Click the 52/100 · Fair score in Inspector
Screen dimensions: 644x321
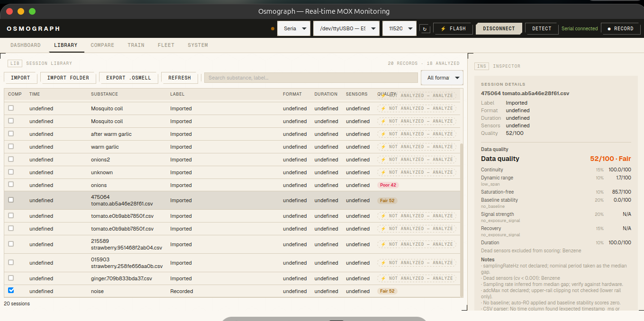(610, 159)
